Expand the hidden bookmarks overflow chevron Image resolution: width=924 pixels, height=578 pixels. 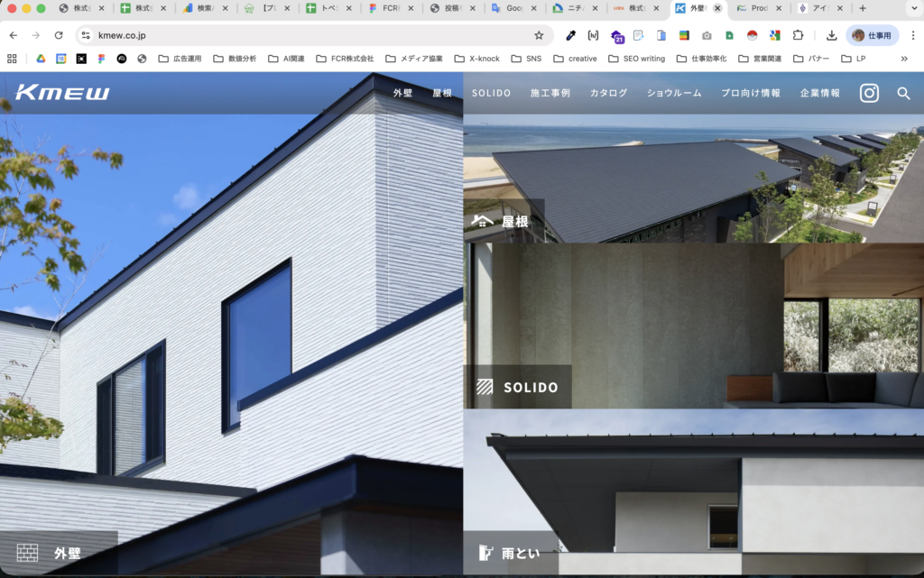[x=904, y=59]
